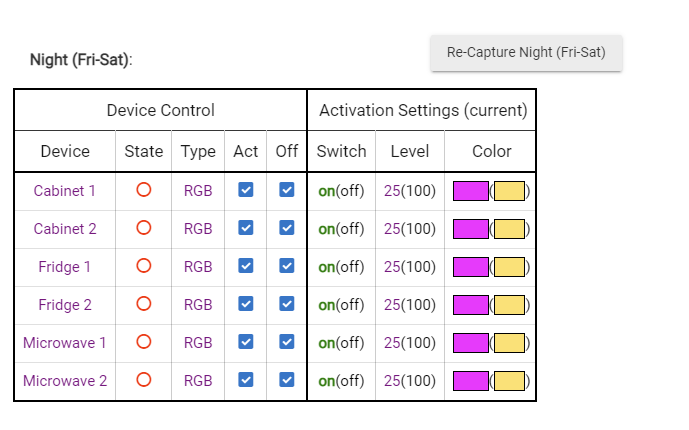Toggle the Act checkbox for Fridge 1
The height and width of the screenshot is (430, 689).
coord(246,266)
